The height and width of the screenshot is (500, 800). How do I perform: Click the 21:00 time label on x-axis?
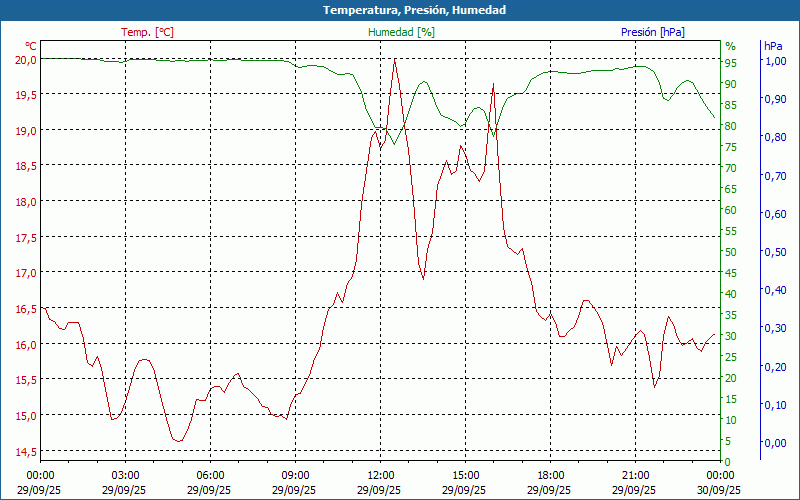635,475
